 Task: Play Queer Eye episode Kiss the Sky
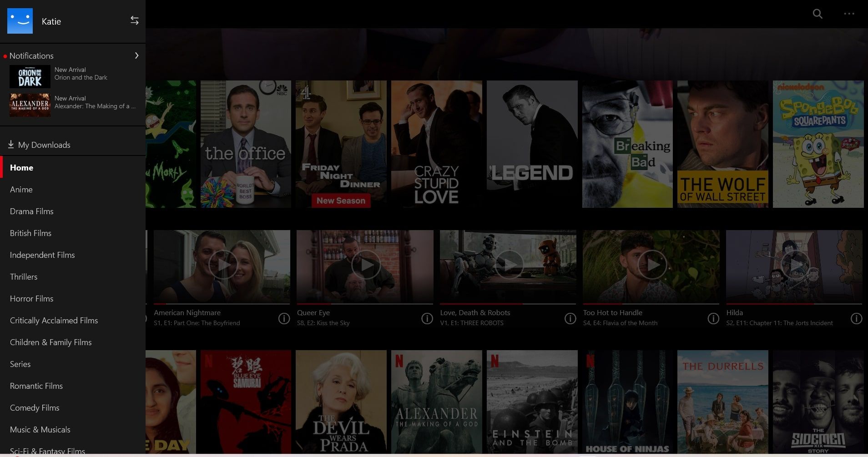click(365, 264)
